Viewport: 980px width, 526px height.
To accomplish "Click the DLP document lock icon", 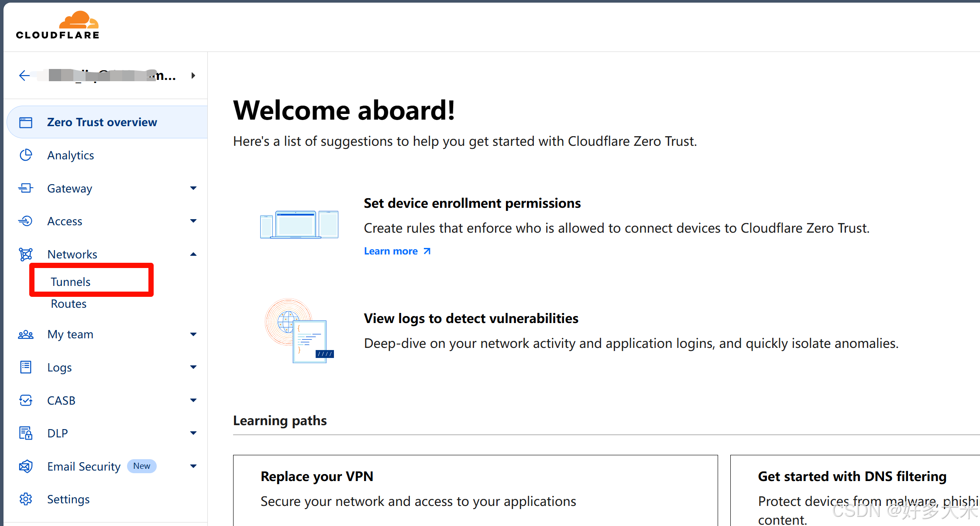I will 26,433.
